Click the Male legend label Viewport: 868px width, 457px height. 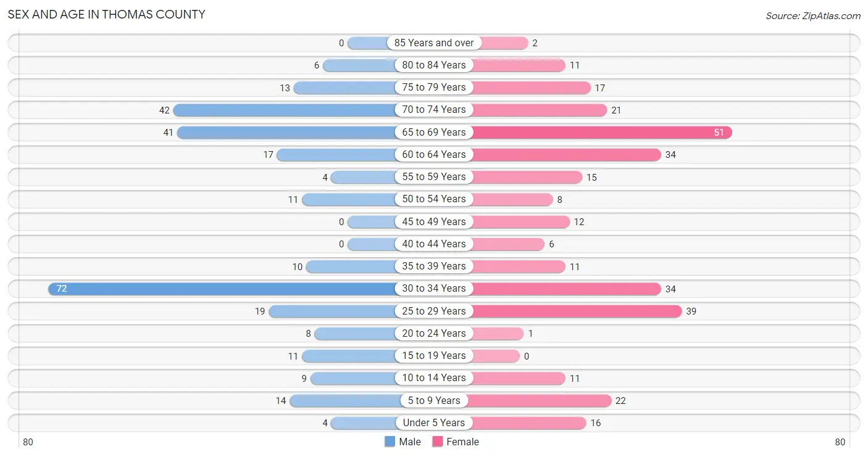(410, 442)
